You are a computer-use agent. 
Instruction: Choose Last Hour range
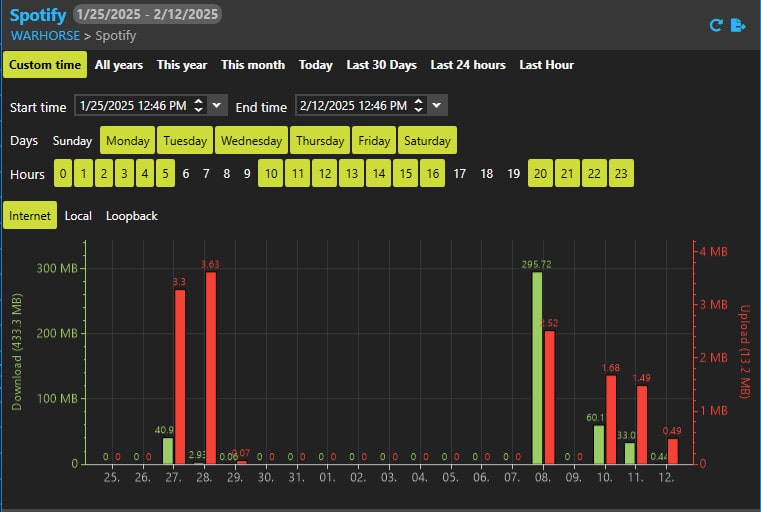[546, 65]
